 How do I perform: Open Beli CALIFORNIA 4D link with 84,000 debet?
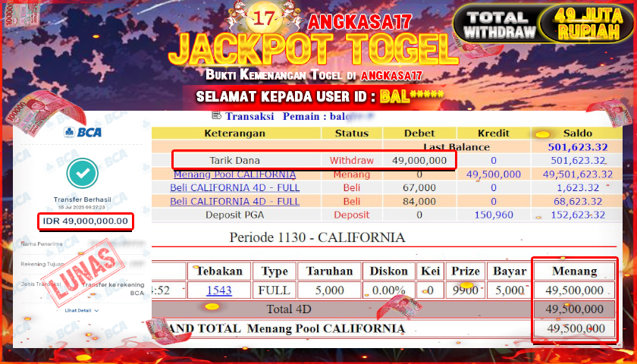[235, 202]
